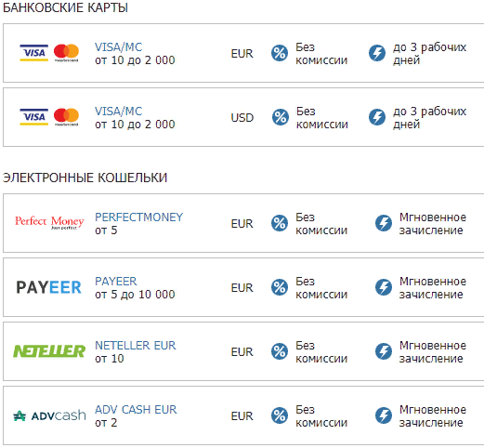Screen dimensions: 484x448
Task: Click the PAYEER logo
Action: point(48,287)
